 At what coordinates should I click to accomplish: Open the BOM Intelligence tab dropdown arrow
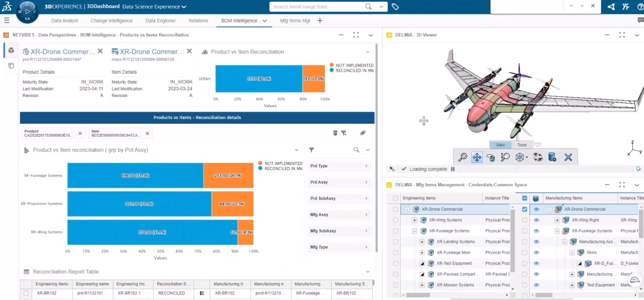[x=265, y=21]
